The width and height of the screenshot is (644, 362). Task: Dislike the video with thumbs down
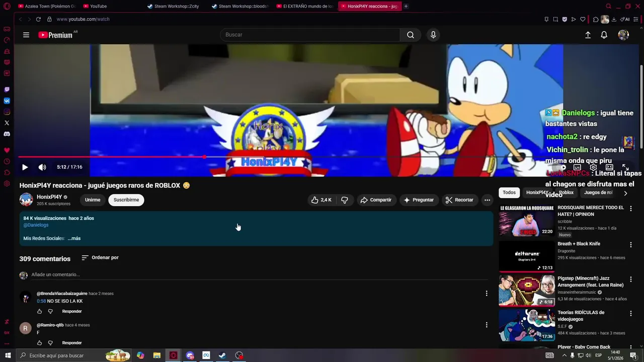(345, 200)
